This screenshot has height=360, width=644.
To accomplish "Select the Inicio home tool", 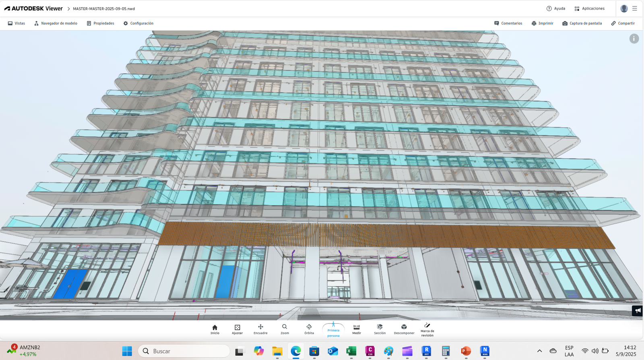I will click(x=215, y=329).
